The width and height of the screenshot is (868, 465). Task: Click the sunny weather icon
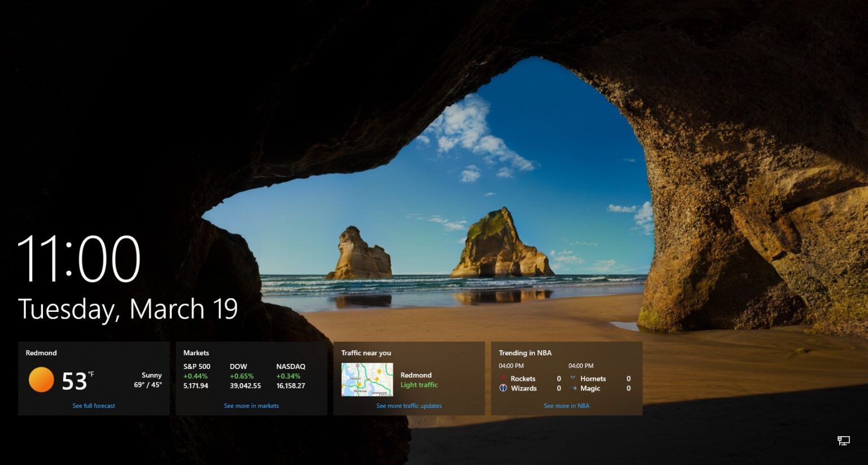pyautogui.click(x=40, y=380)
